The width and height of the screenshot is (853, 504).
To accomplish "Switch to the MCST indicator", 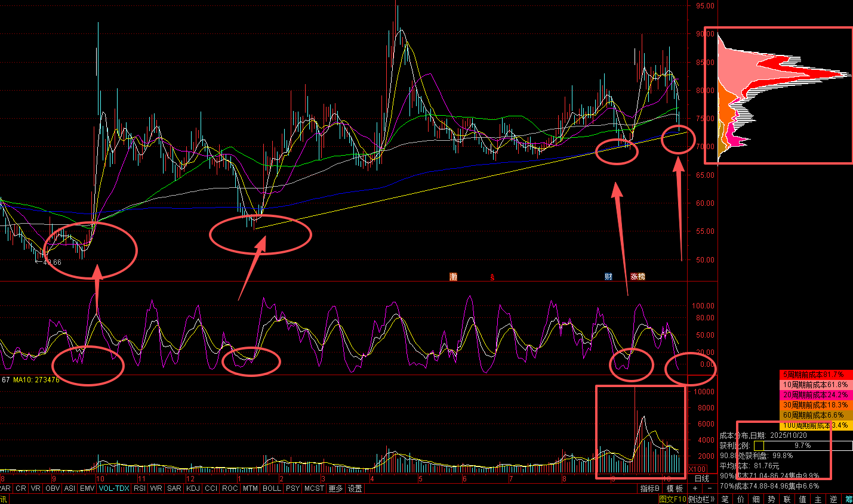I will pos(314,488).
